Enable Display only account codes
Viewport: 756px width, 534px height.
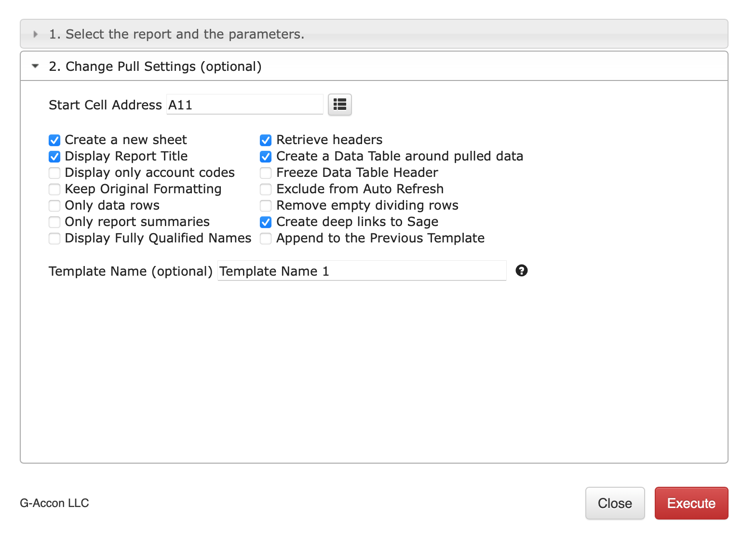coord(54,173)
